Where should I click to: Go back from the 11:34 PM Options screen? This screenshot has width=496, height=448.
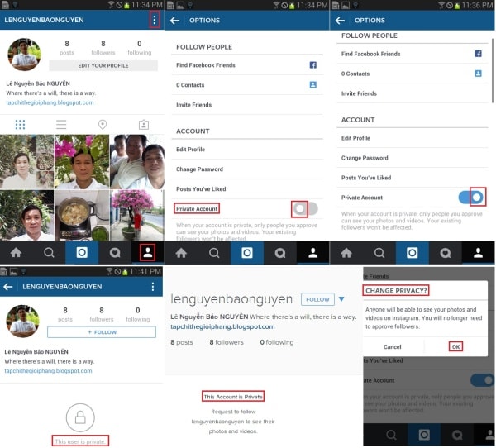coord(175,21)
